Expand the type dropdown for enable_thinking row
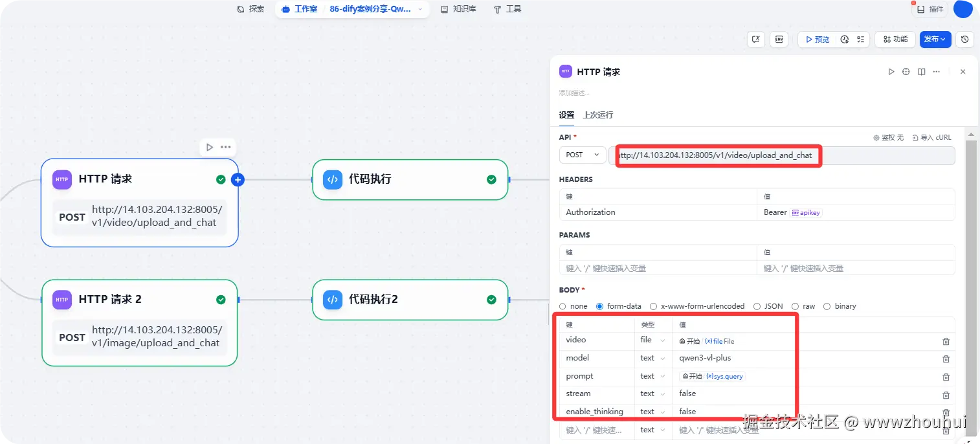Screen dimensions: 980x444 pyautogui.click(x=653, y=412)
